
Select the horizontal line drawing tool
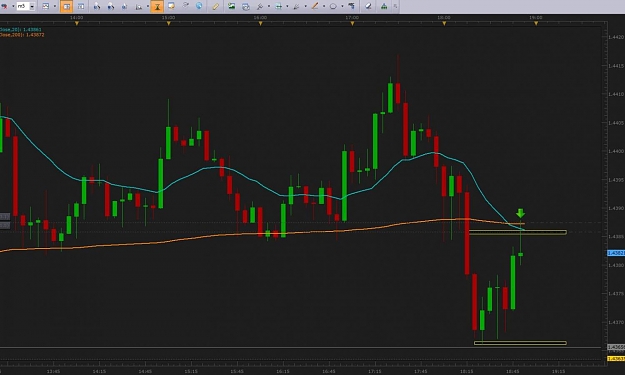279,6
